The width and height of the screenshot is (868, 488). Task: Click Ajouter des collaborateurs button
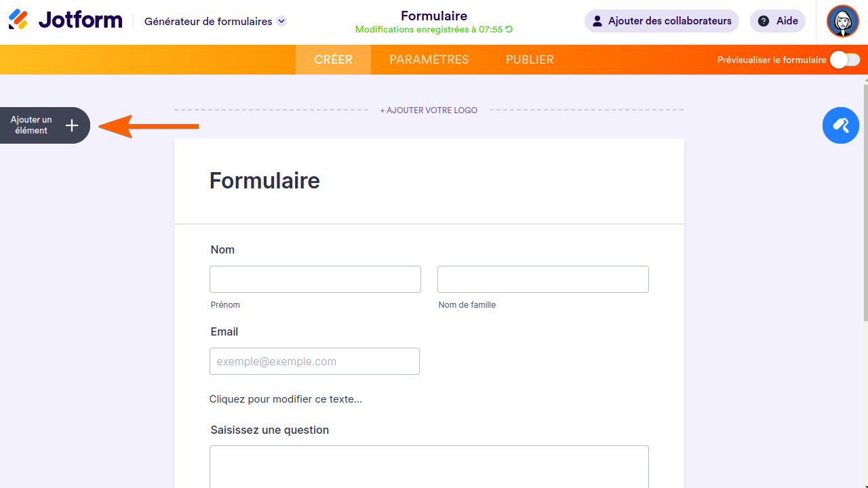pos(662,21)
